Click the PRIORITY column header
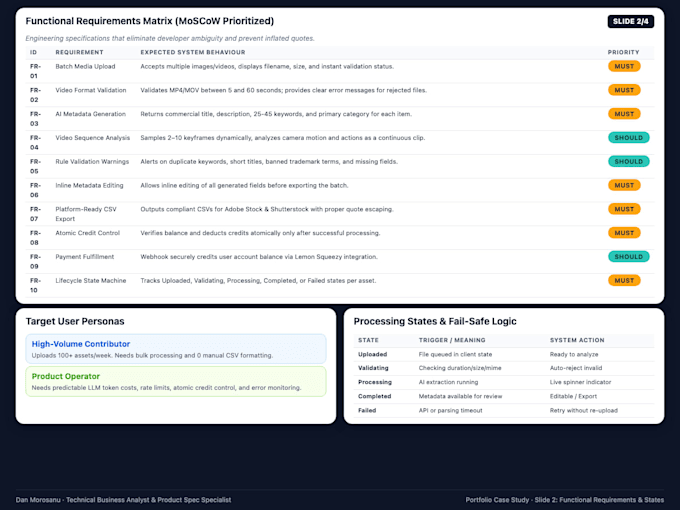Image resolution: width=680 pixels, height=510 pixels. [x=623, y=52]
